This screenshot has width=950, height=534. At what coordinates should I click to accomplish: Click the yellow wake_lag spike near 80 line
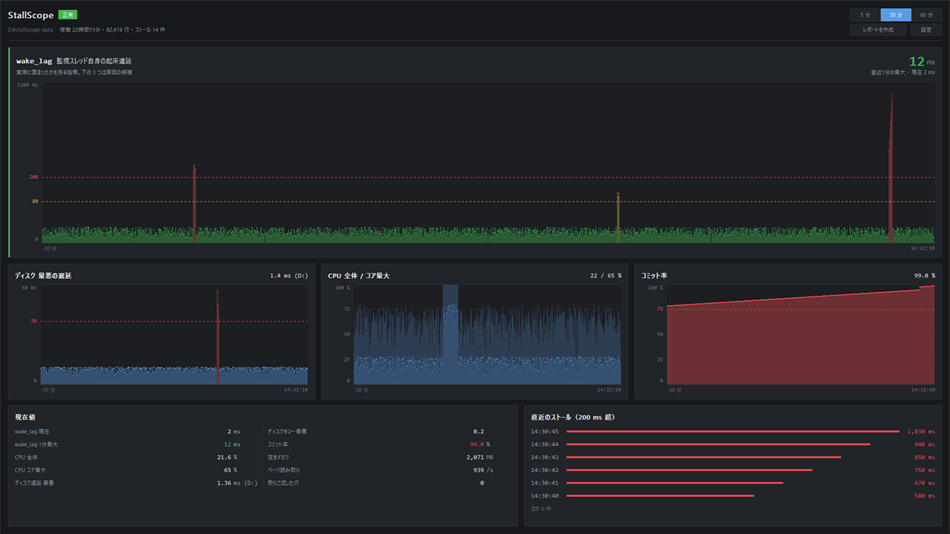pos(618,217)
